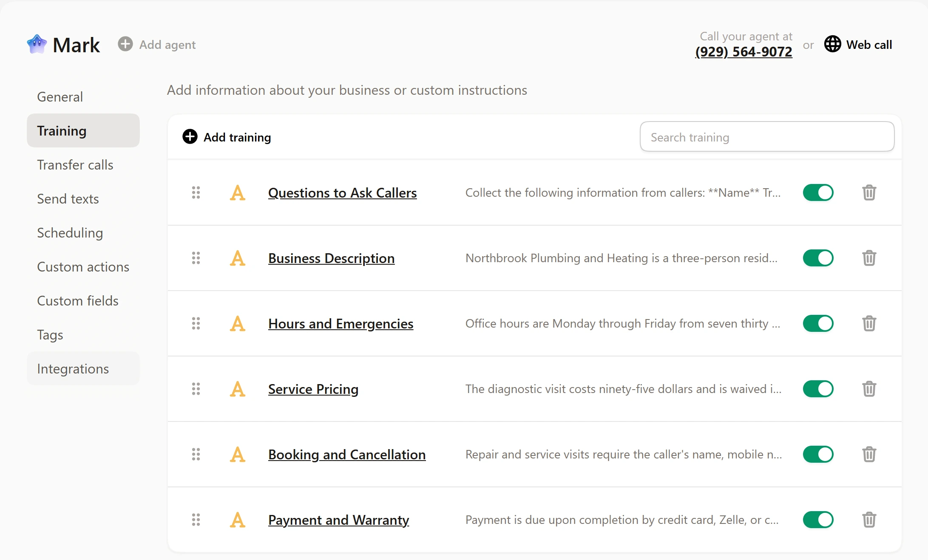This screenshot has height=560, width=928.
Task: Open Custom fields in sidebar
Action: 83,300
